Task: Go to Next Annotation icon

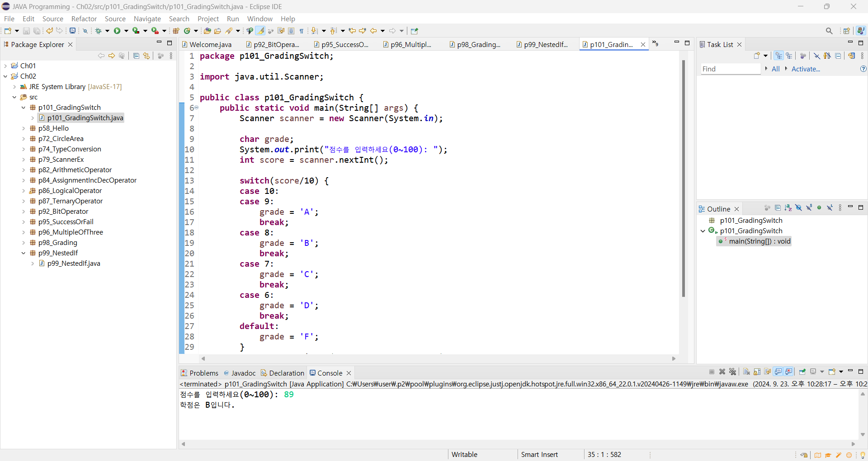Action: 315,31
